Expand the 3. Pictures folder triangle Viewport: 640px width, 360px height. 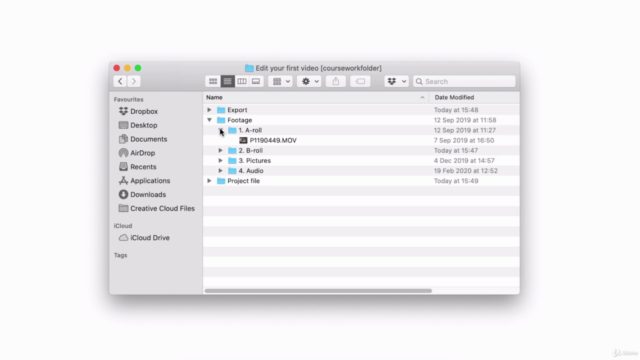pyautogui.click(x=220, y=160)
